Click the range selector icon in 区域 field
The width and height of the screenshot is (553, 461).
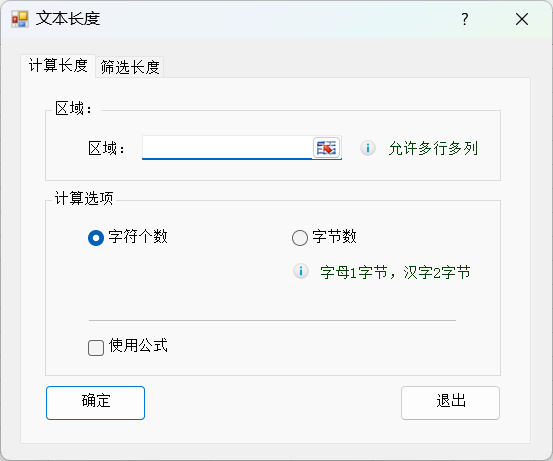tap(326, 147)
